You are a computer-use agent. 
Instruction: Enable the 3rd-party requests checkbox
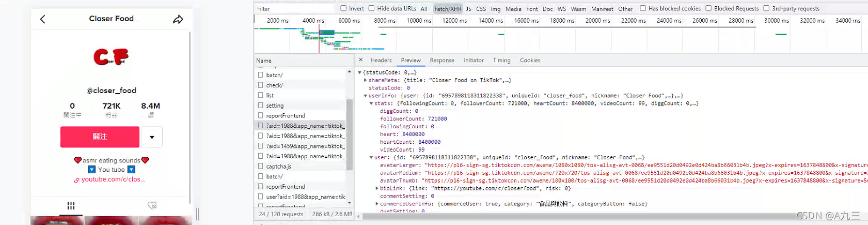coord(766,8)
